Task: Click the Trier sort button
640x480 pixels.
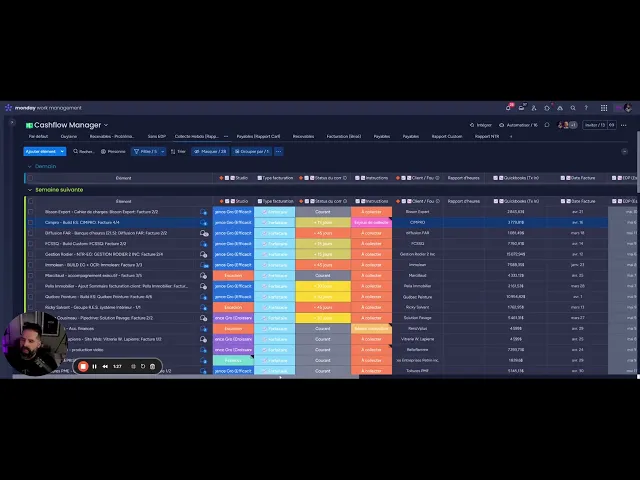Action: tap(178, 151)
